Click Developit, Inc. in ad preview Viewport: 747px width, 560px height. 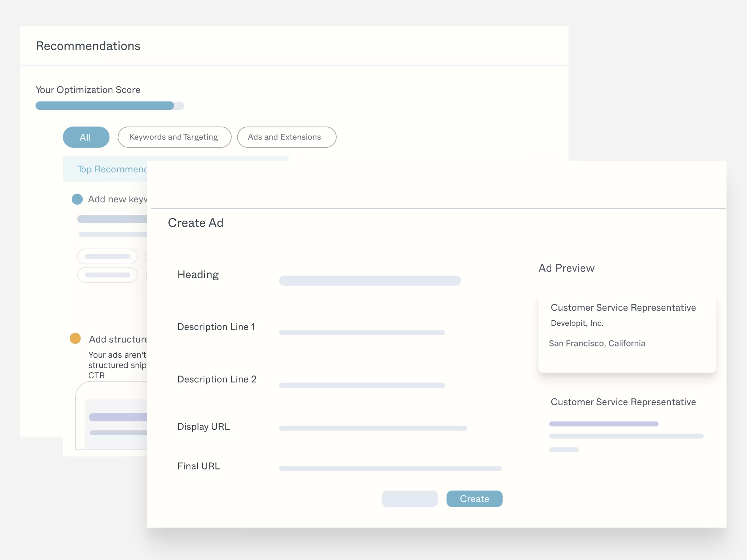(x=577, y=323)
